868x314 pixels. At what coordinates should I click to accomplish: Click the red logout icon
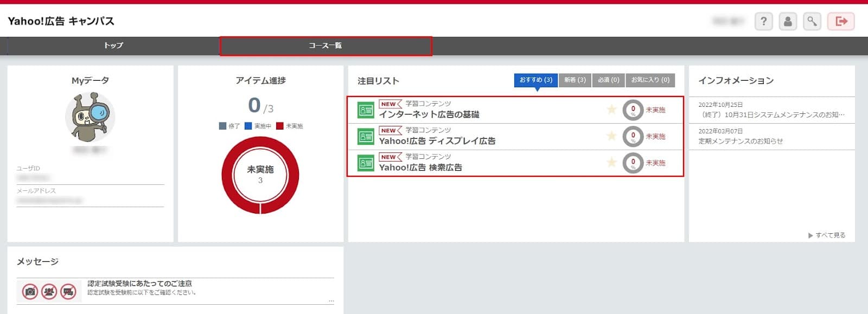click(x=841, y=21)
